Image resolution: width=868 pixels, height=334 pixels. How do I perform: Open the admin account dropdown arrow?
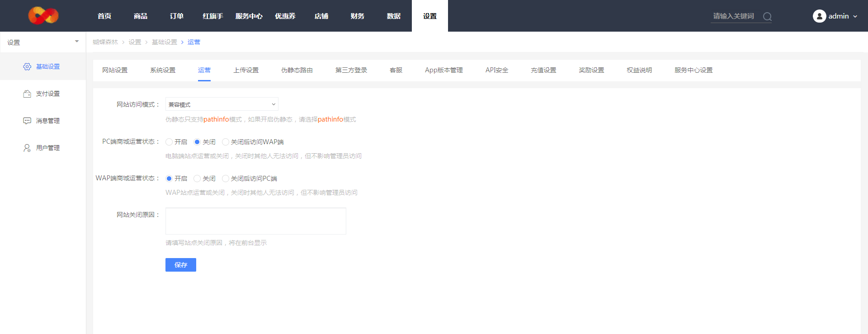855,17
